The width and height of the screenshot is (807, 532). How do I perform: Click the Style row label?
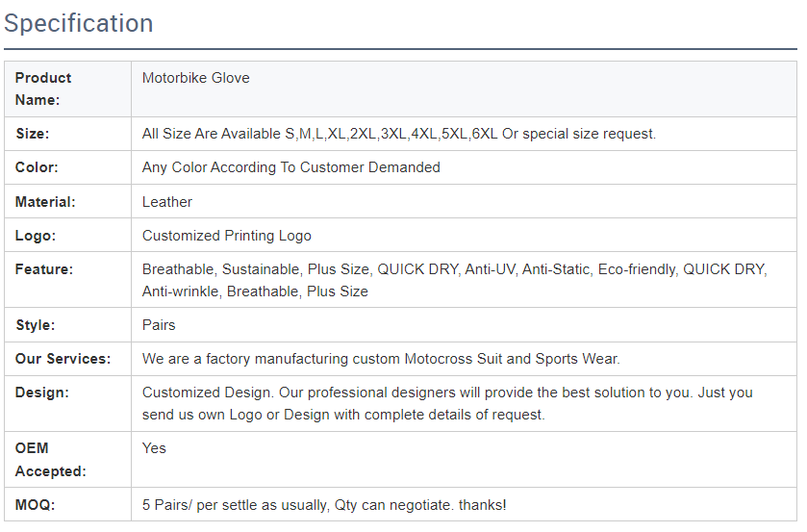point(35,325)
